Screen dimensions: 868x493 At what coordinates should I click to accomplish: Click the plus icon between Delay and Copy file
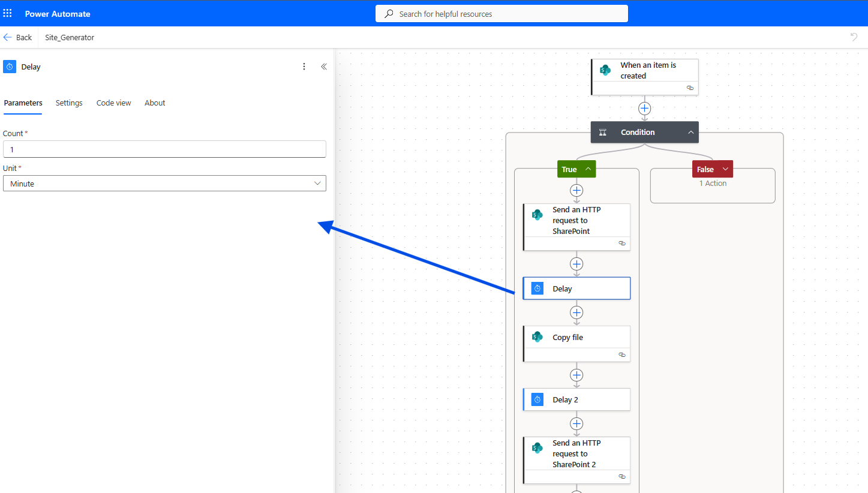point(576,312)
